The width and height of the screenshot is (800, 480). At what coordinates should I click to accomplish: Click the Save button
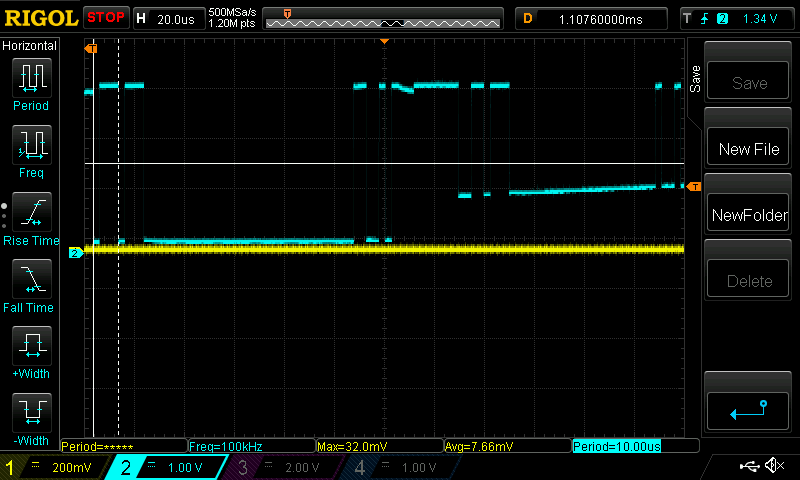tap(748, 82)
